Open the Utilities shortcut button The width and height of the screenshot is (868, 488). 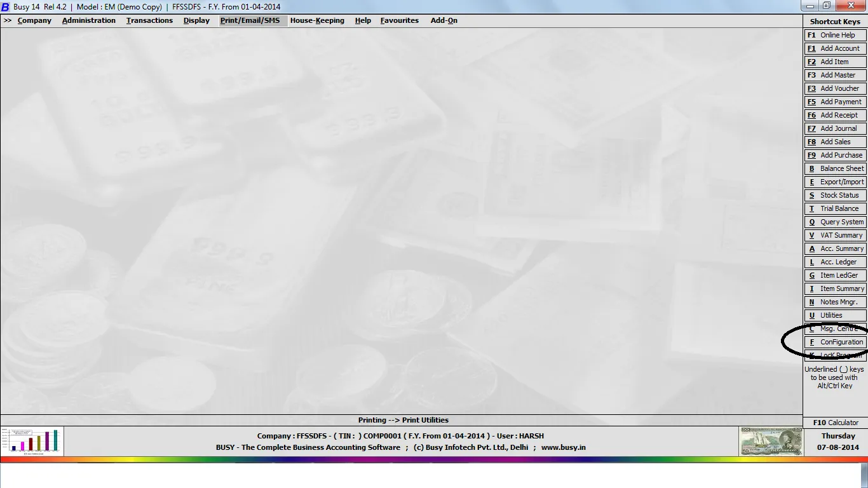(835, 315)
